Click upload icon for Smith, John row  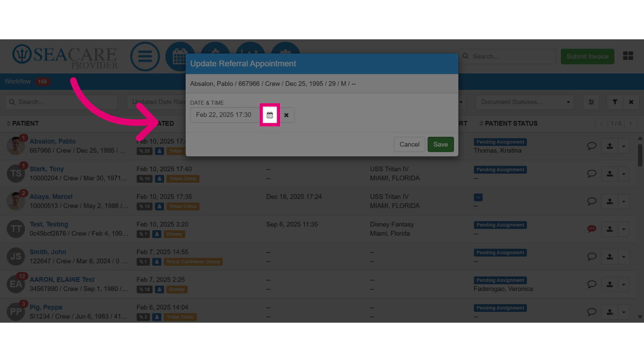(610, 257)
